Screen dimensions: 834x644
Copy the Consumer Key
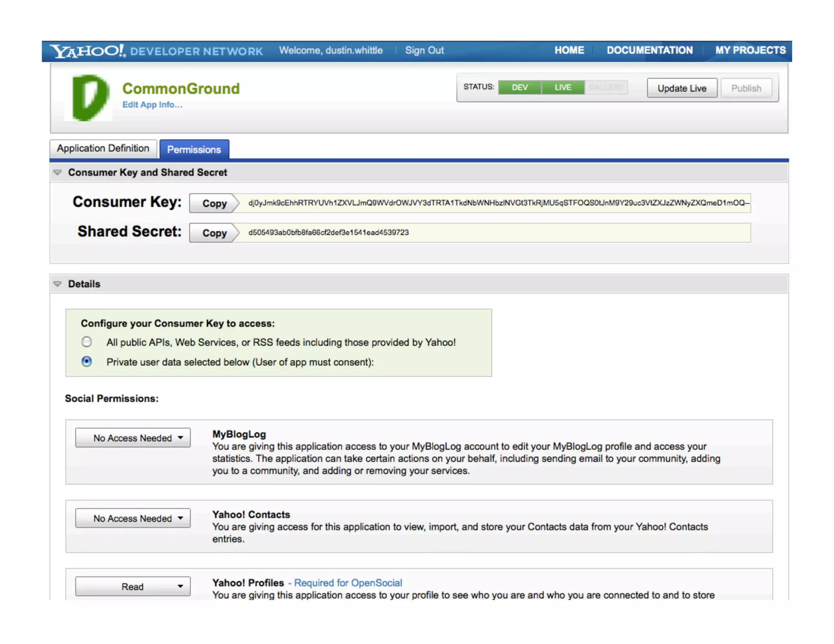coord(214,203)
